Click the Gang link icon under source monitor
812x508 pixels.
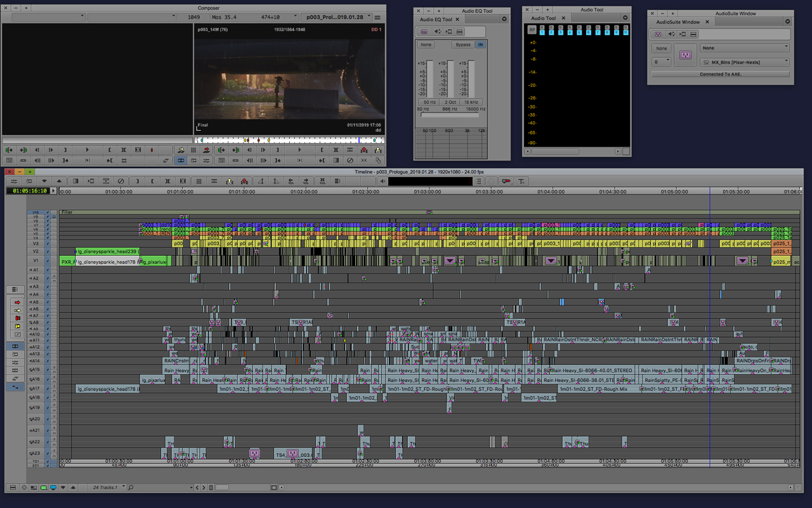coord(23,160)
